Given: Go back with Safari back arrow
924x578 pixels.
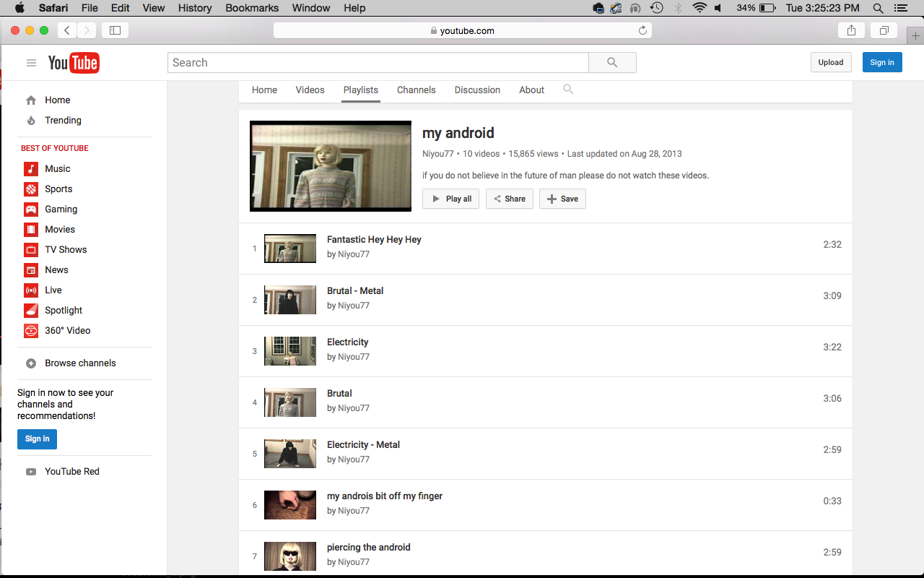Looking at the screenshot, I should click(66, 30).
